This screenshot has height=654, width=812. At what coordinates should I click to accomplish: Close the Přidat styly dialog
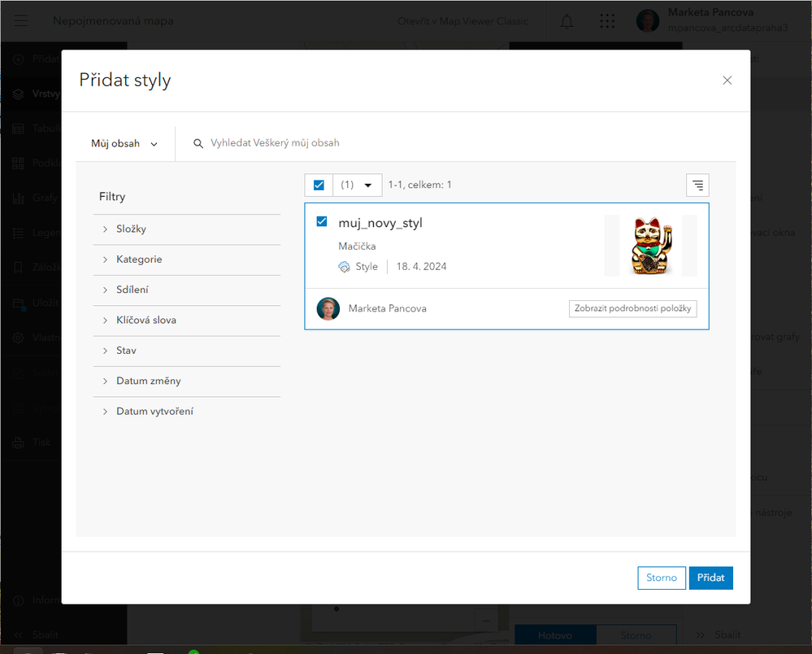(727, 80)
